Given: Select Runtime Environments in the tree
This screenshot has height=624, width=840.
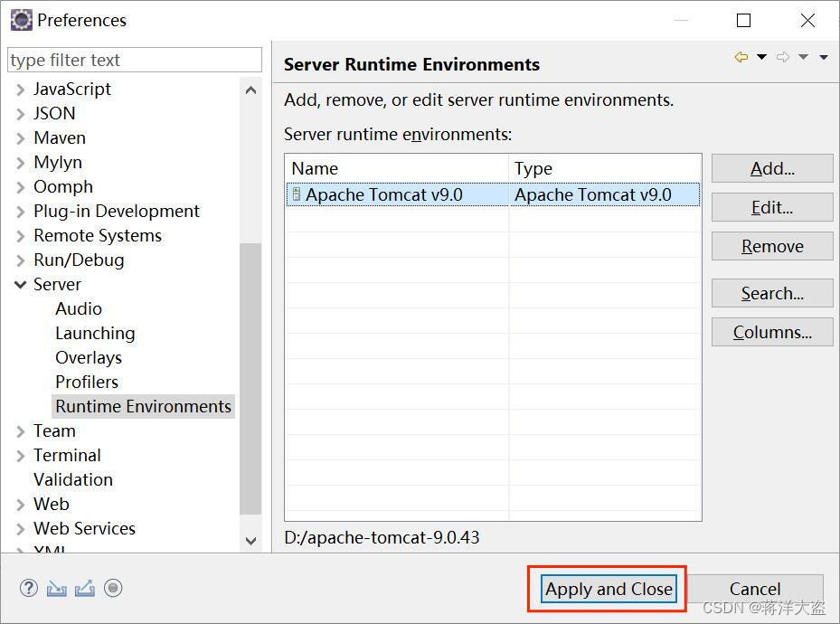Looking at the screenshot, I should pyautogui.click(x=143, y=406).
